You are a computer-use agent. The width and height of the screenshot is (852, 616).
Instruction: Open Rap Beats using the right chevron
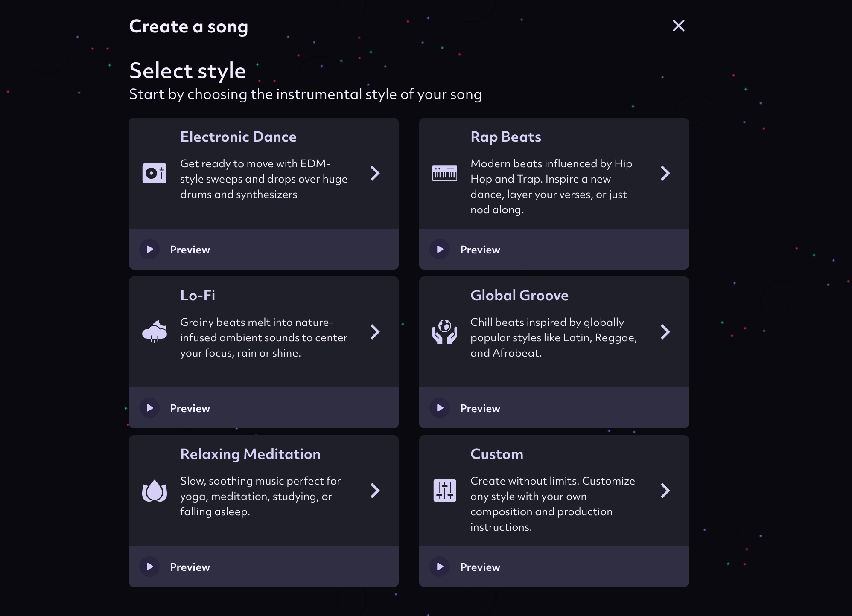(x=665, y=173)
